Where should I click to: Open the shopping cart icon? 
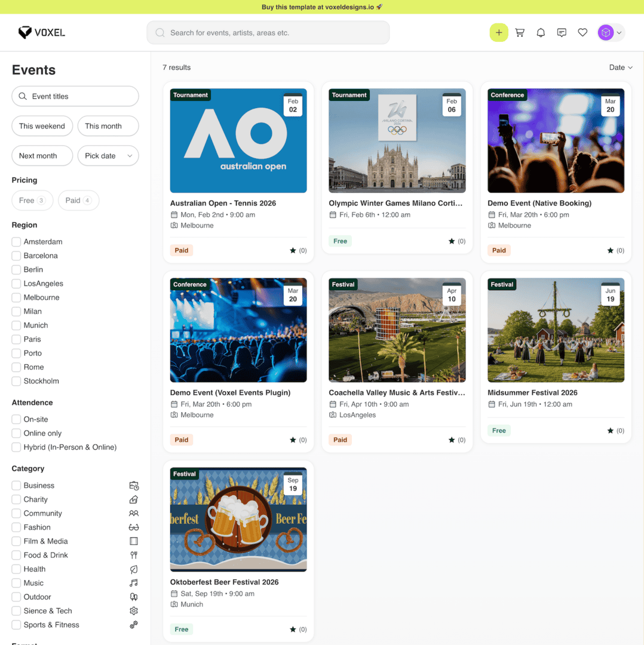(x=520, y=33)
